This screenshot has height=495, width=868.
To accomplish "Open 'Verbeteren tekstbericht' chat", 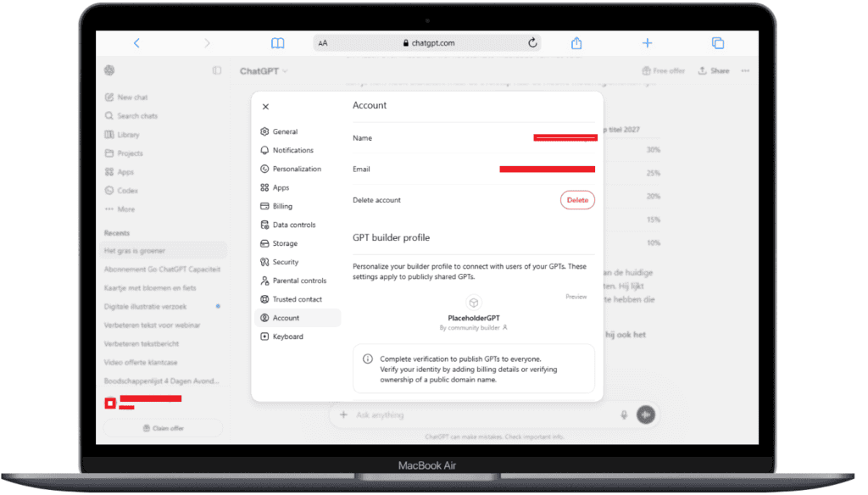I will pyautogui.click(x=164, y=344).
